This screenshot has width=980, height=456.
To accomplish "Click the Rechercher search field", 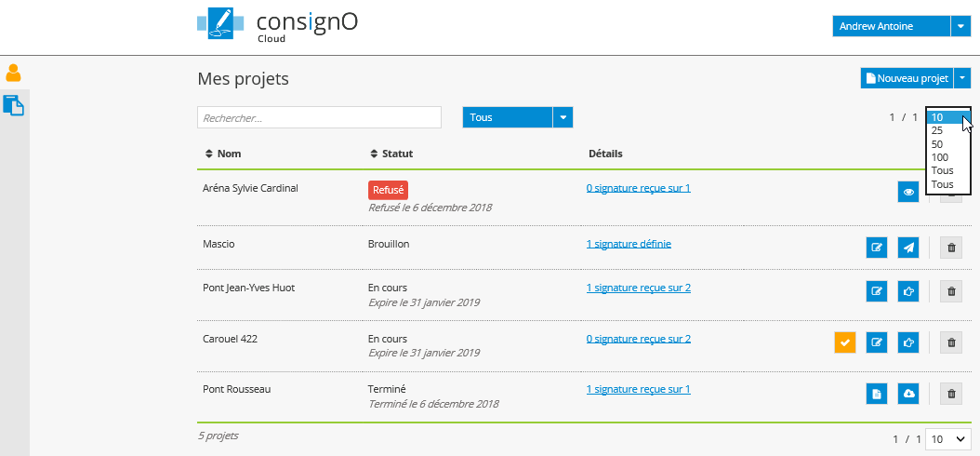I will 319,118.
